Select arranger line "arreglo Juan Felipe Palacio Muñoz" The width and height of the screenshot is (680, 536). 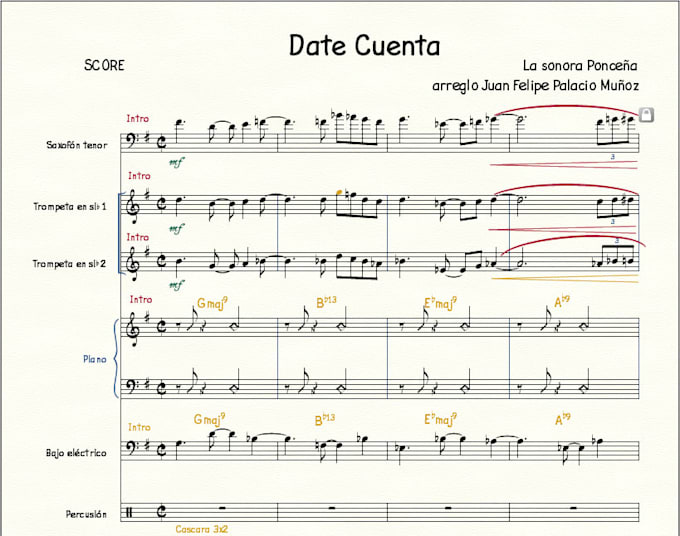[x=535, y=85]
